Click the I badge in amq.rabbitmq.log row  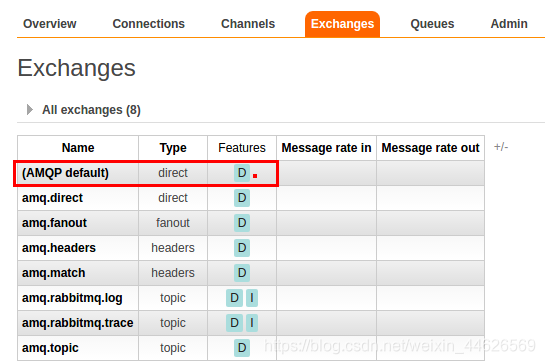point(252,298)
